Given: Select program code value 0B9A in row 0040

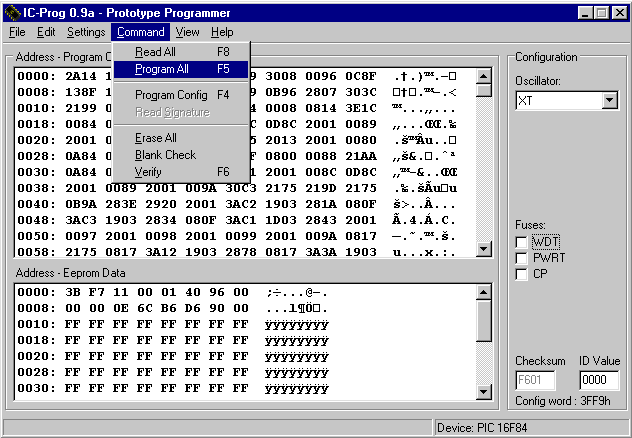Looking at the screenshot, I should tap(81, 204).
